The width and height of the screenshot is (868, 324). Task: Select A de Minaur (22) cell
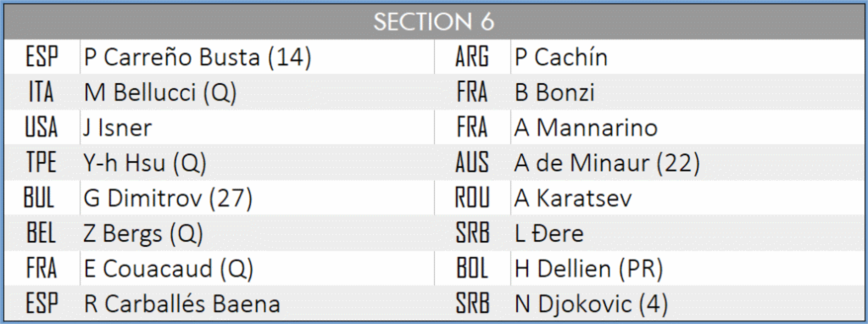(x=687, y=162)
